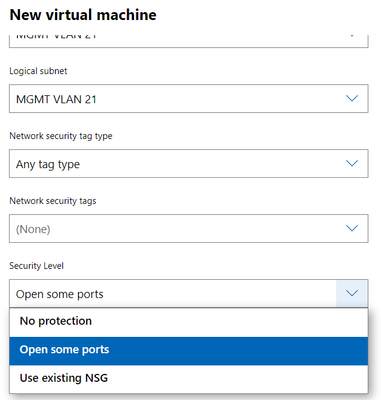Screen dimensions: 381x400
Task: Click the Logical subnet label
Action: coord(38,71)
